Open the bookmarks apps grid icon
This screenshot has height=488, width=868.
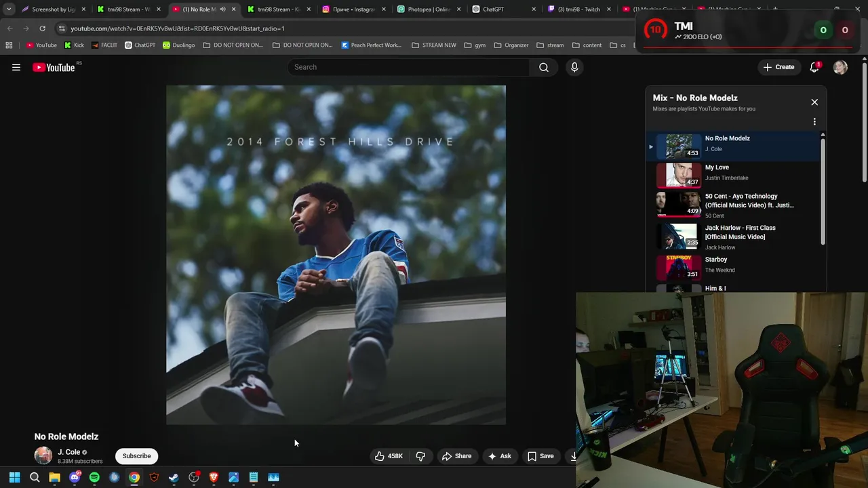tap(9, 45)
